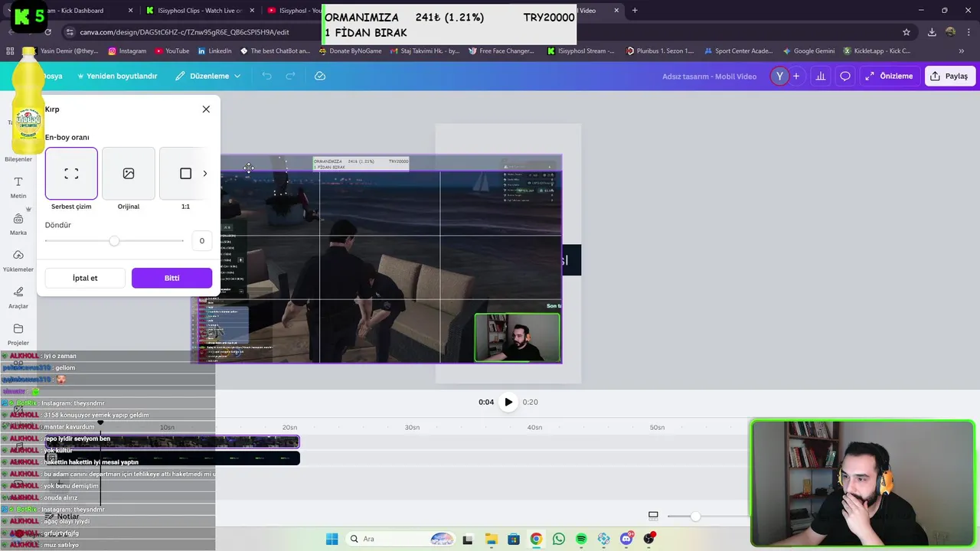Open Metin text tool in sidebar

point(18,187)
